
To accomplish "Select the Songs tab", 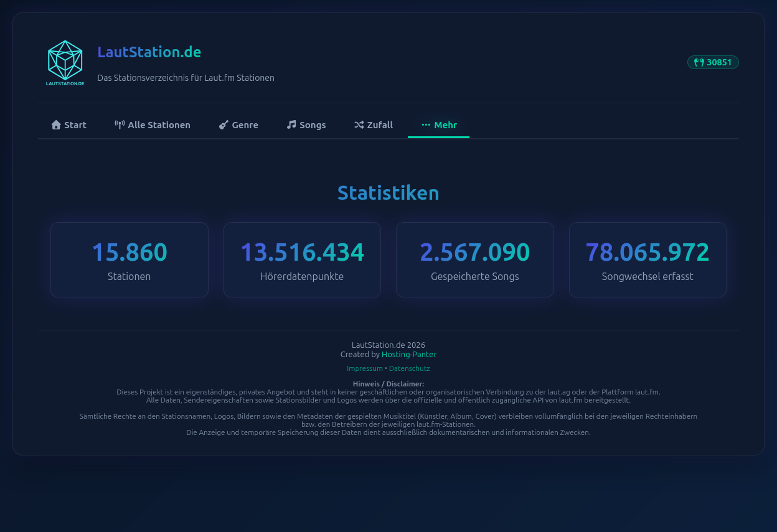I will click(x=306, y=125).
